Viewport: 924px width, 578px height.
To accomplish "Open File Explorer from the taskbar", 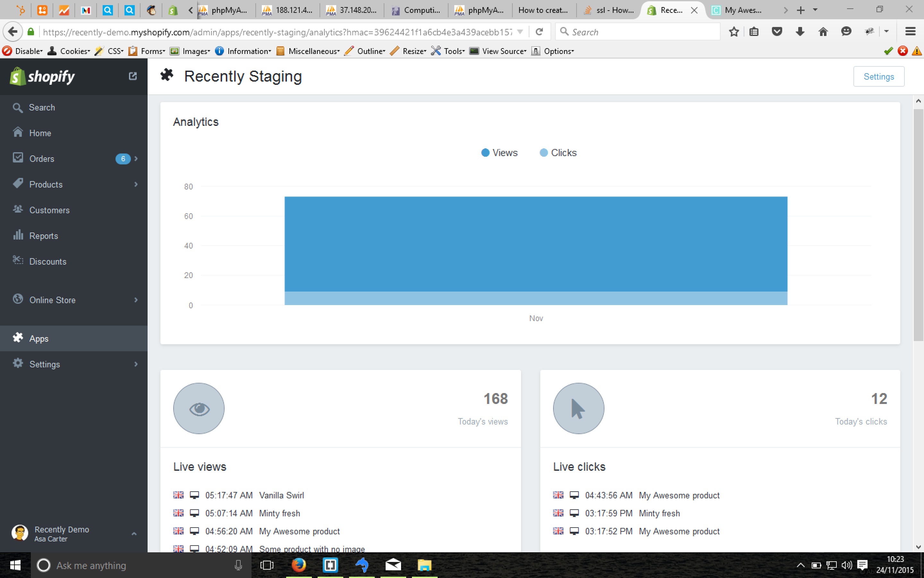I will (424, 565).
